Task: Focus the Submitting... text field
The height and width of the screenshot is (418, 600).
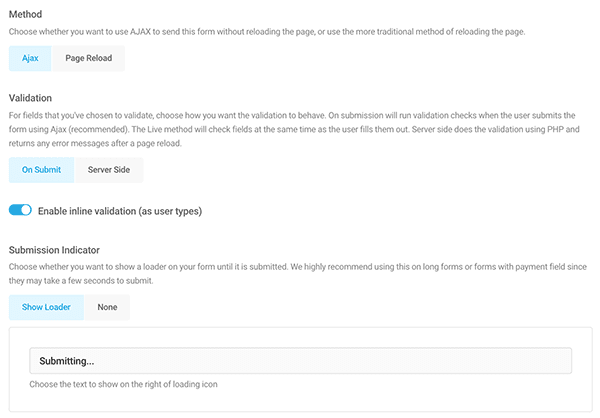Action: tap(300, 361)
